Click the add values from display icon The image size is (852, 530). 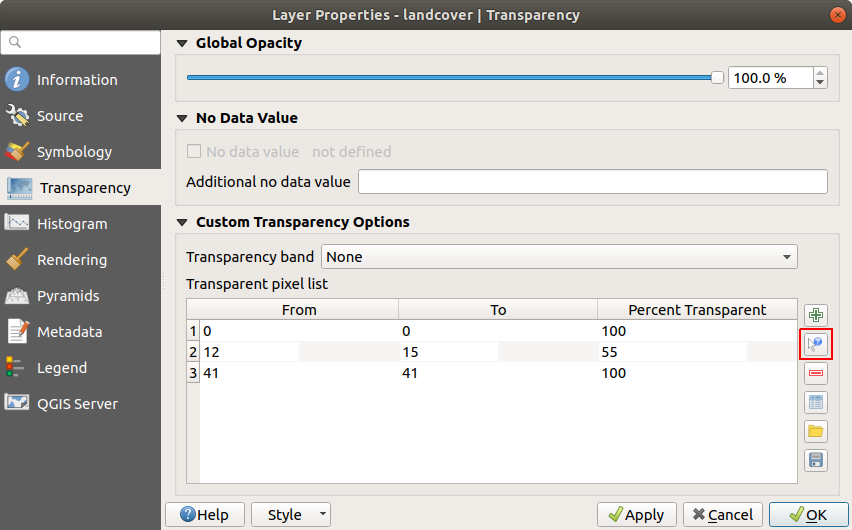(x=816, y=345)
